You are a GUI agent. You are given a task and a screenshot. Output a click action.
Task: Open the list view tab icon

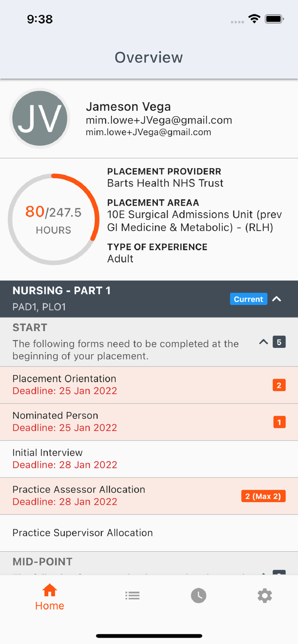pyautogui.click(x=132, y=595)
